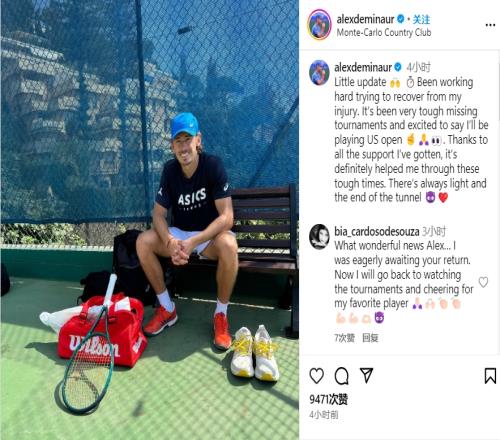Open comment bubble icon below post
Viewport: 500px width, 440px height.
[341, 376]
